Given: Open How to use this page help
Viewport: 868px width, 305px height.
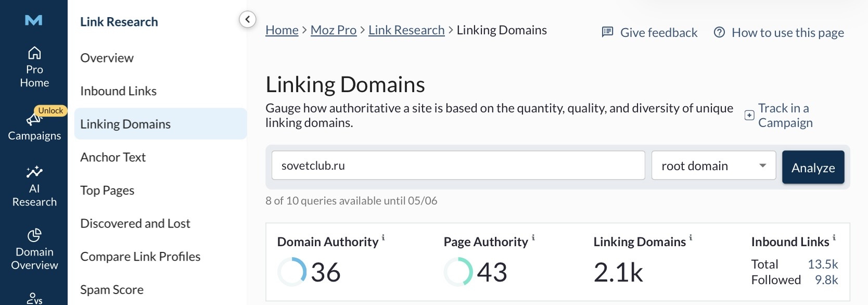Looking at the screenshot, I should coord(778,32).
